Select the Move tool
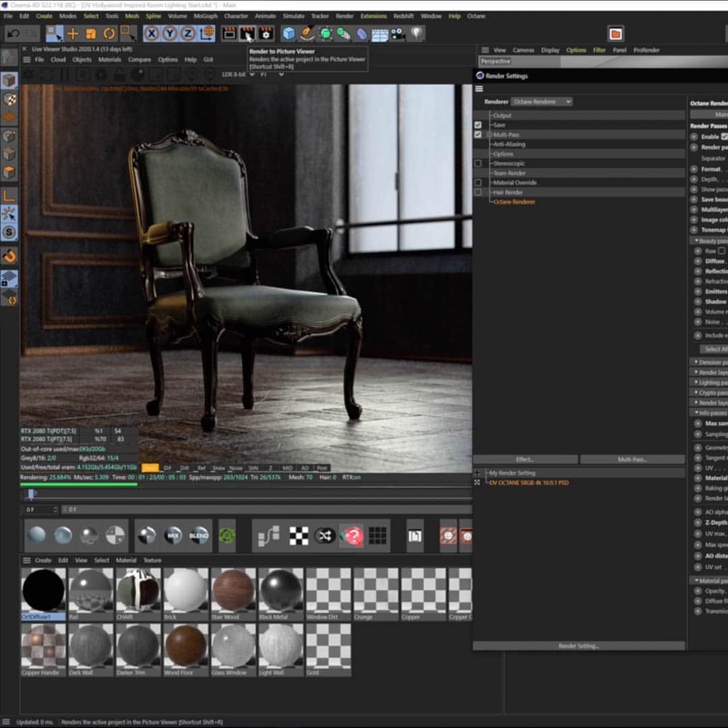Image resolution: width=728 pixels, height=728 pixels. point(73,34)
